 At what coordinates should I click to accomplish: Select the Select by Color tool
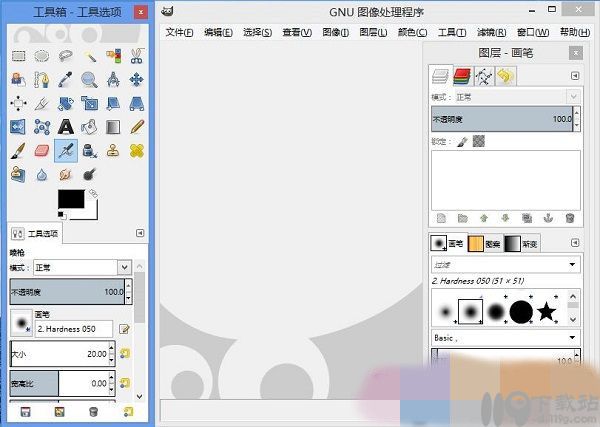(x=113, y=57)
